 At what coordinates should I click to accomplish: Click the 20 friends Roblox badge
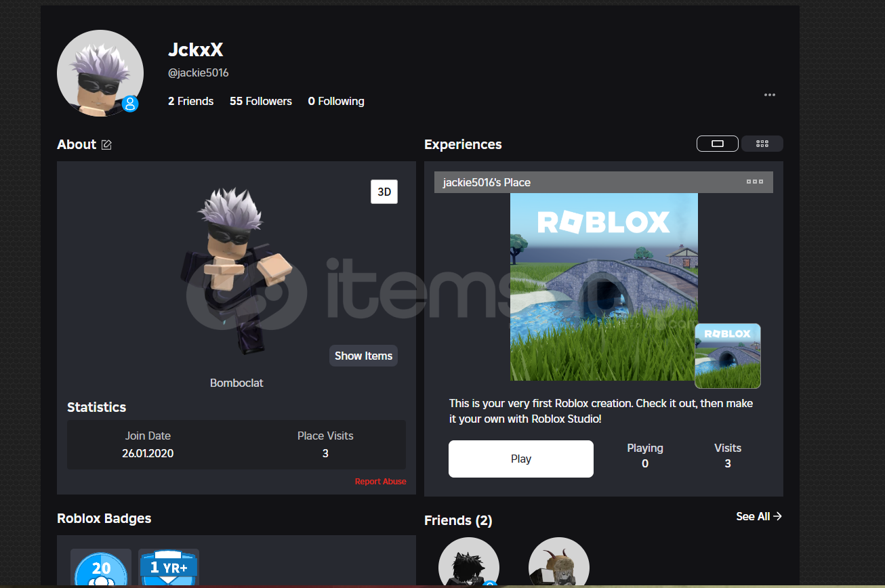[x=101, y=568]
